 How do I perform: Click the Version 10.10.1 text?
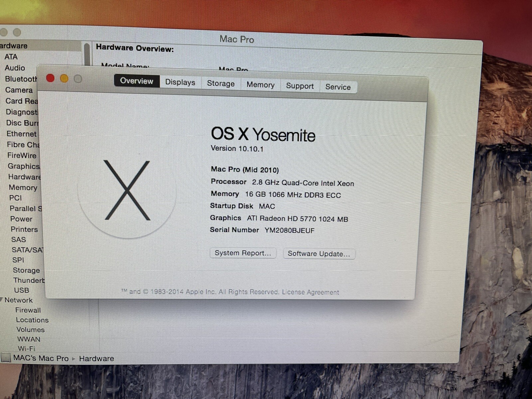click(237, 149)
